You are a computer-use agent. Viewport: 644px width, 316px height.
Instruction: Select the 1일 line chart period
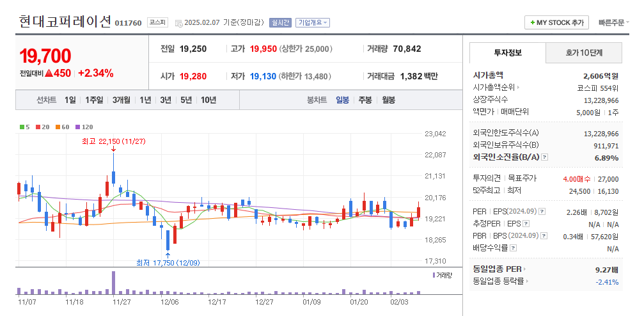point(70,100)
